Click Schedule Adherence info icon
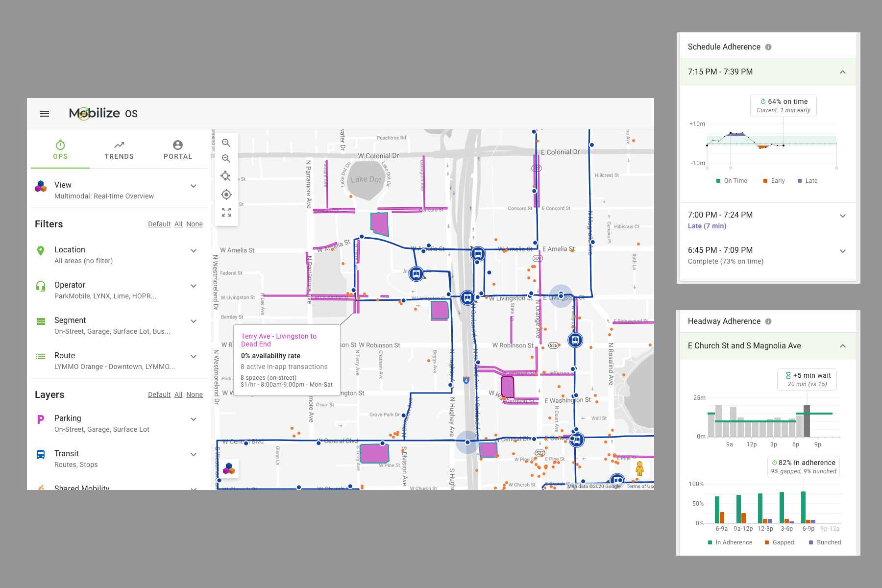This screenshot has width=882, height=588. [768, 47]
